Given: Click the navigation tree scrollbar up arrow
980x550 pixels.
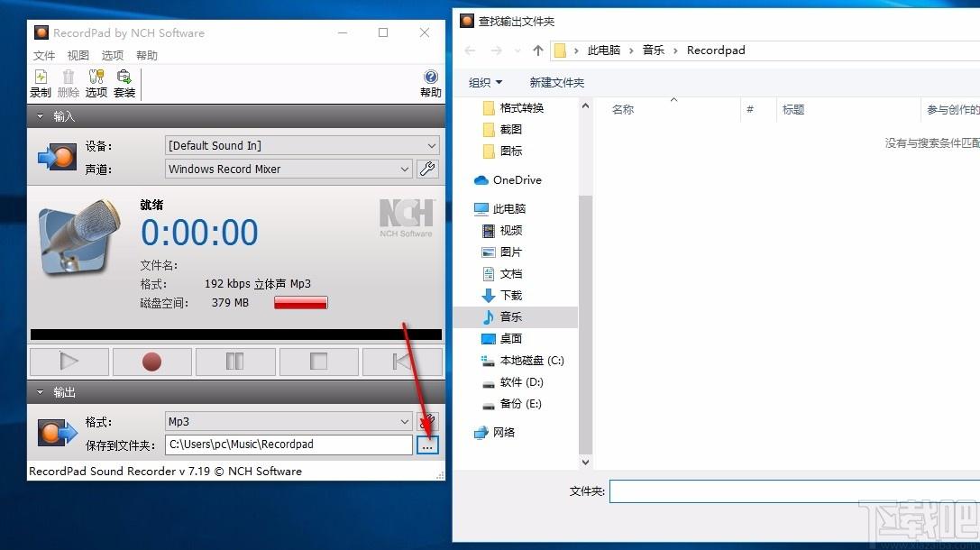Looking at the screenshot, I should (x=585, y=106).
